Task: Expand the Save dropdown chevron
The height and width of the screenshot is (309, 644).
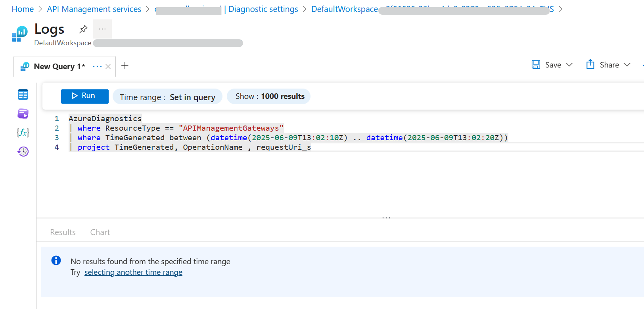Action: [569, 65]
